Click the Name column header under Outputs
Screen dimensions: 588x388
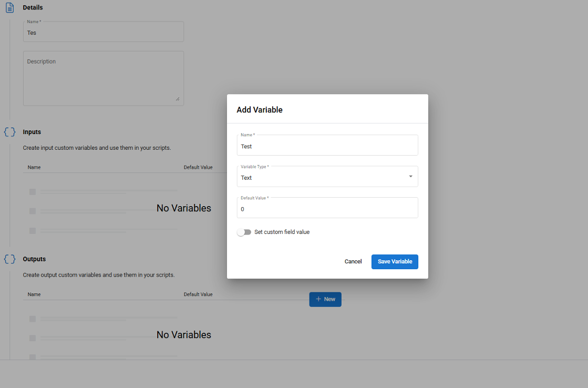34,294
